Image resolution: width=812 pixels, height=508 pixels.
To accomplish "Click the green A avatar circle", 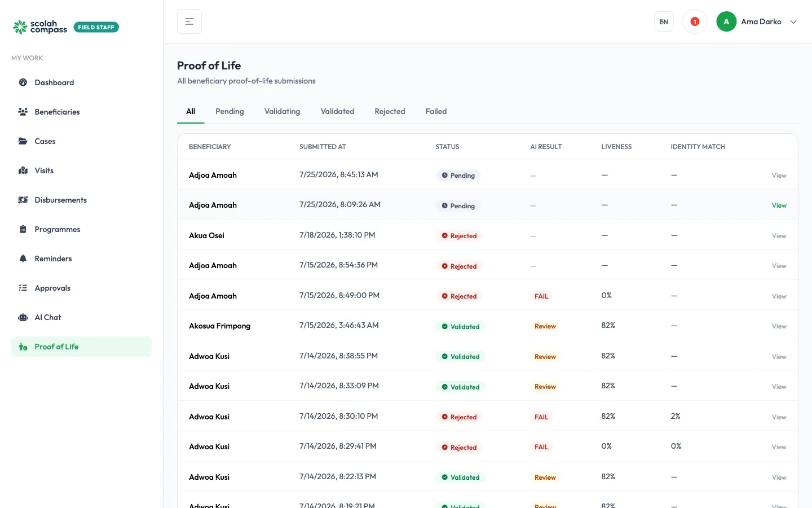I will tap(726, 21).
